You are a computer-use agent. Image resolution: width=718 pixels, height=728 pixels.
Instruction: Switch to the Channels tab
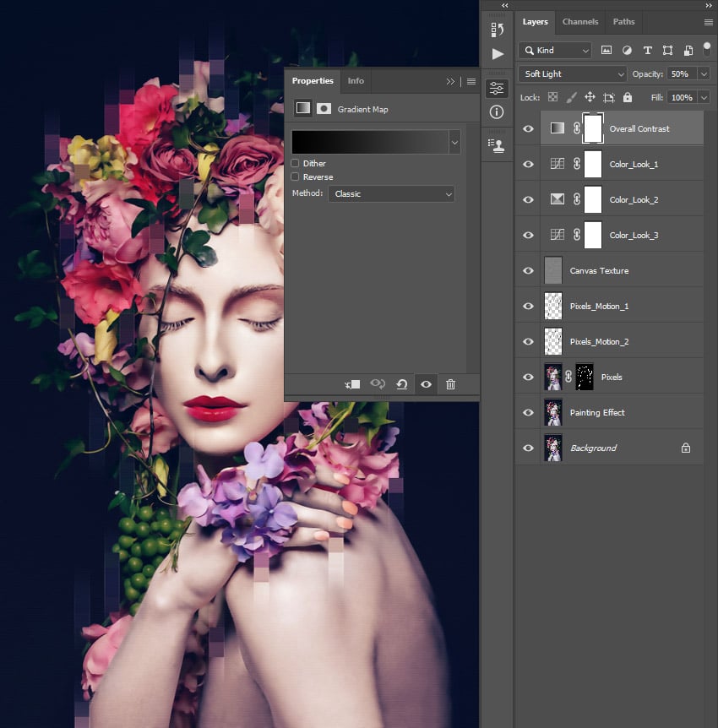click(x=580, y=21)
